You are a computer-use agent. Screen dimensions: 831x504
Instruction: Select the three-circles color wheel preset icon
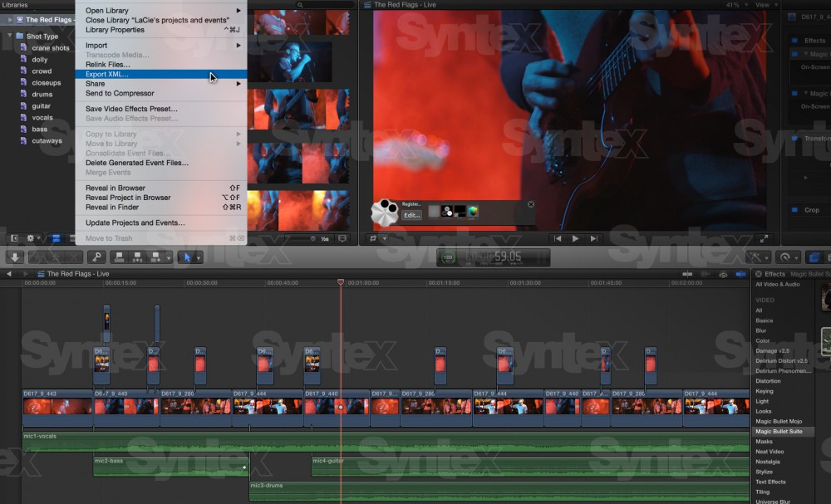[x=447, y=212]
